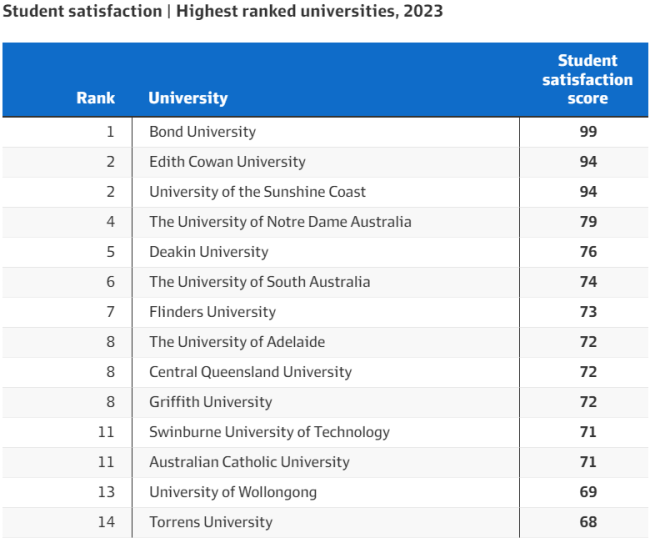650x538 pixels.
Task: Select 'University of Wollongong' cell
Action: (233, 492)
